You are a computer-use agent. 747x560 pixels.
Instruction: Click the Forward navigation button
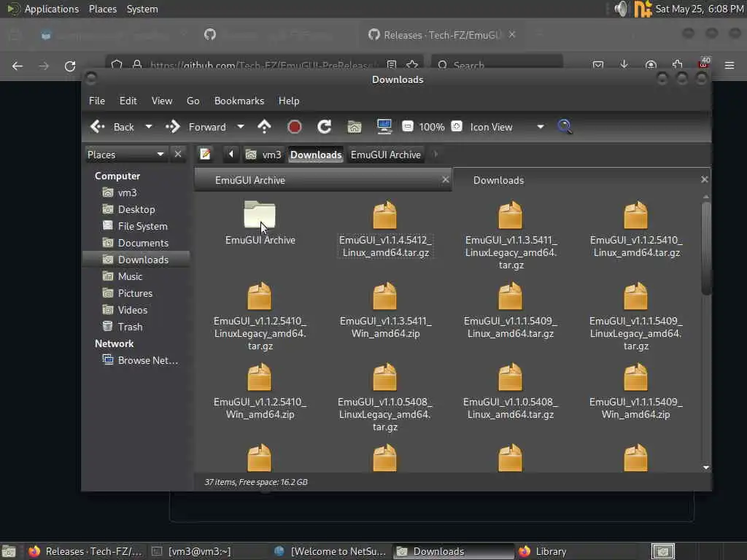coord(197,127)
